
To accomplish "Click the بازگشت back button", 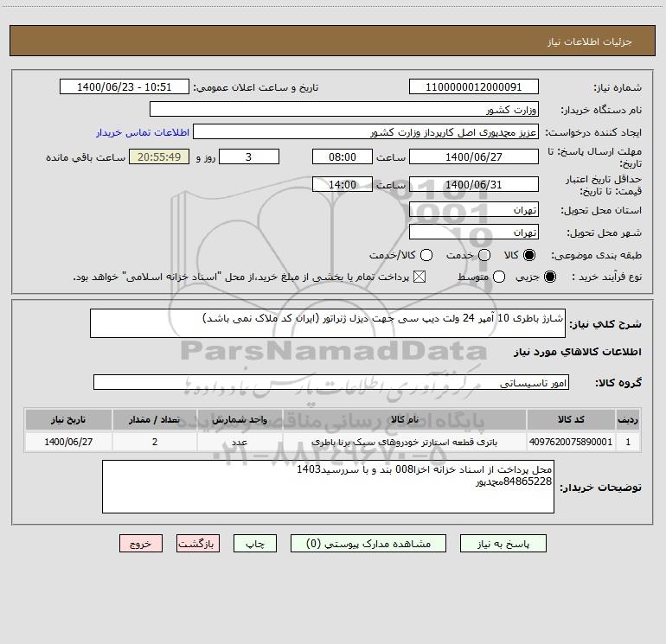I will coord(198,544).
